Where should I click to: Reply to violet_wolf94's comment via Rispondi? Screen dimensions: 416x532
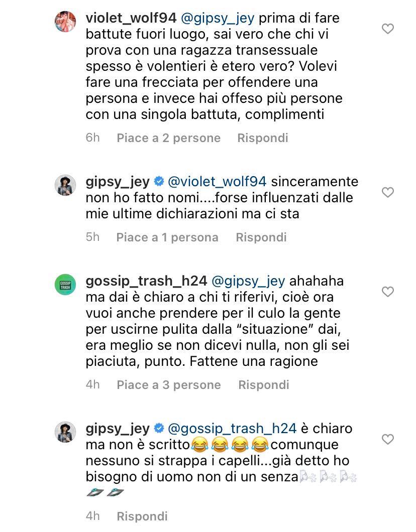point(263,138)
